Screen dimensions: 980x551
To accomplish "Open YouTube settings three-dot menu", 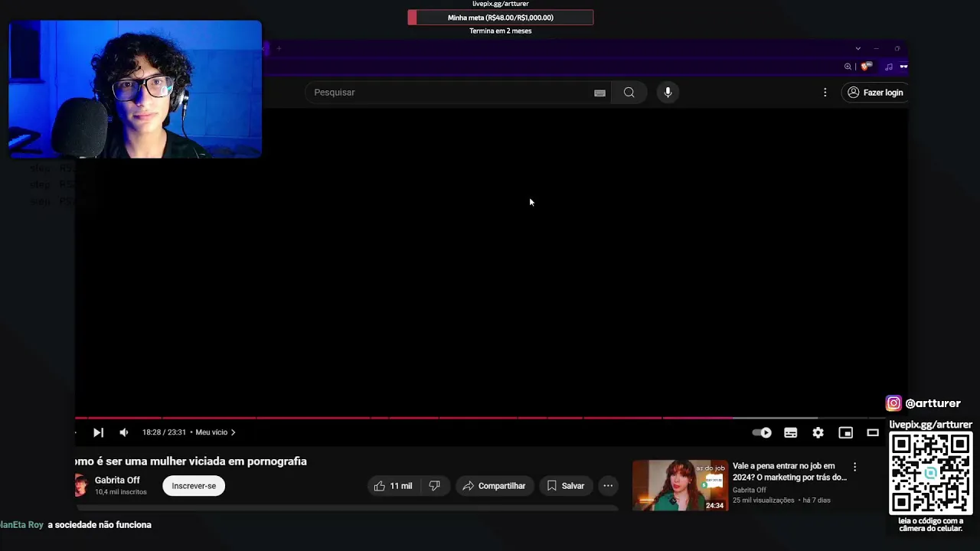I will click(x=825, y=93).
